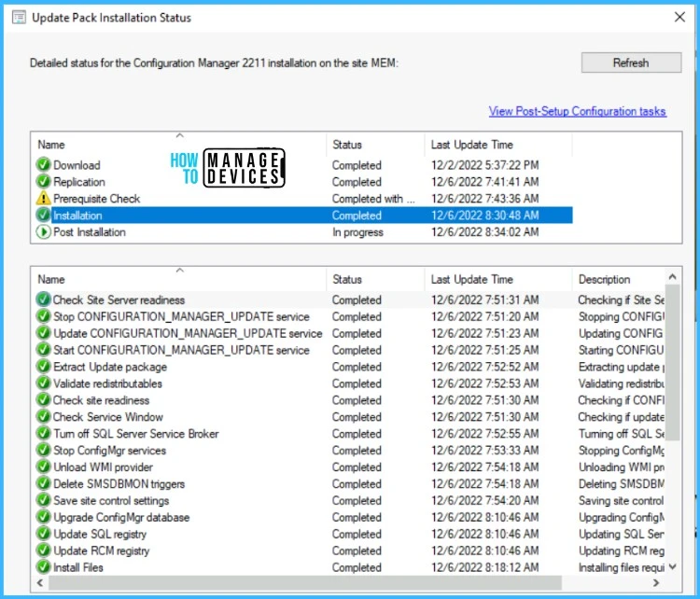700x599 pixels.
Task: Click check icon for Turn off SQL Server Service Broker
Action: [x=43, y=434]
